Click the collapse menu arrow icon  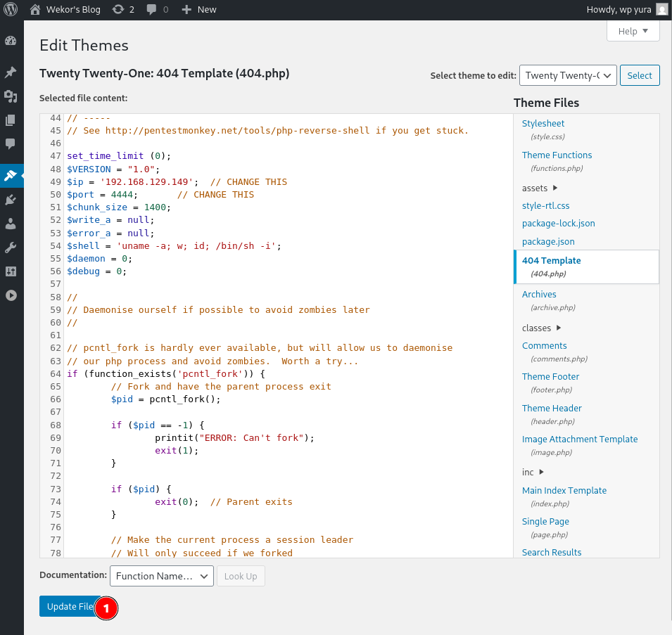11,295
